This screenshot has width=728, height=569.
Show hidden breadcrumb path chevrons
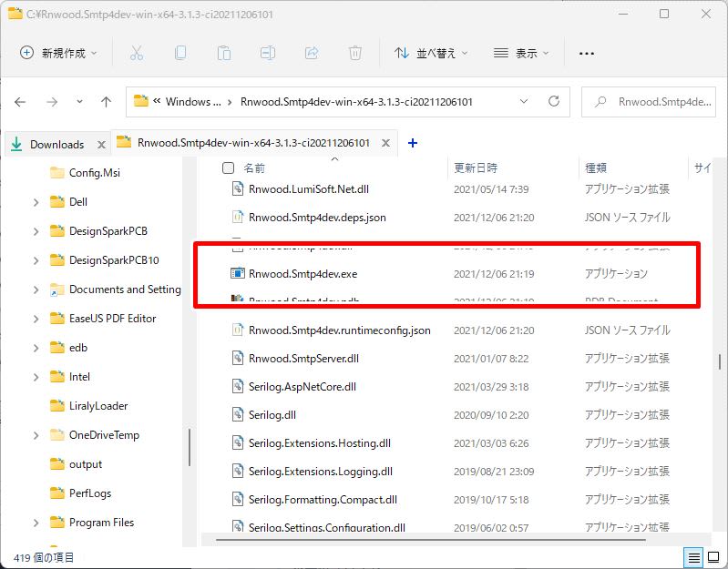[157, 101]
